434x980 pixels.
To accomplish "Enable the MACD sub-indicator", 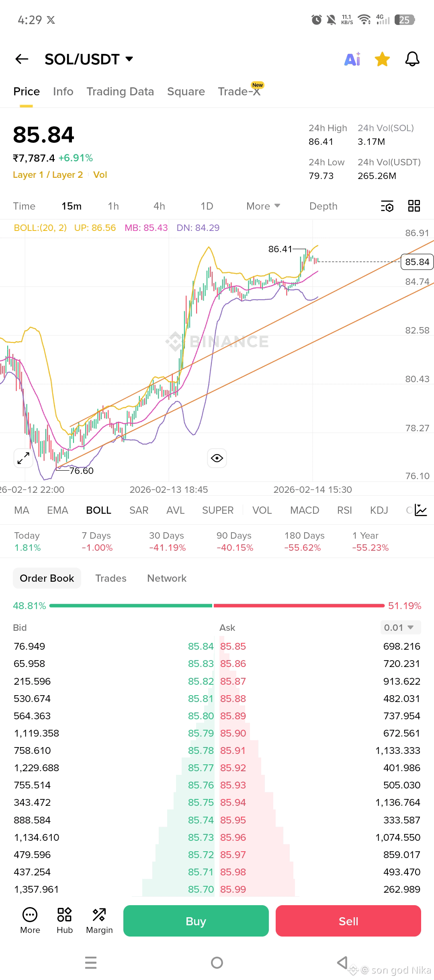I will (x=305, y=510).
